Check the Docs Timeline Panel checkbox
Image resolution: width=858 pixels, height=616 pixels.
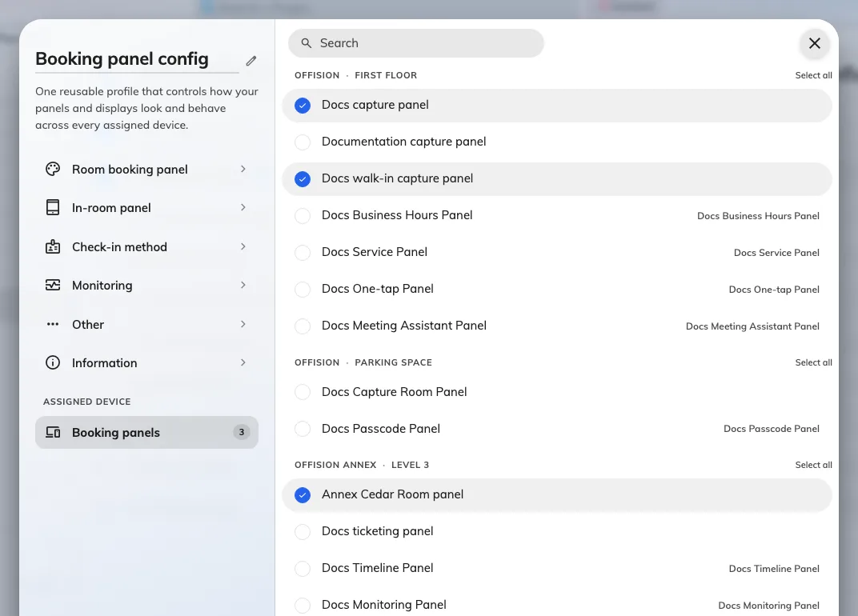click(x=303, y=569)
